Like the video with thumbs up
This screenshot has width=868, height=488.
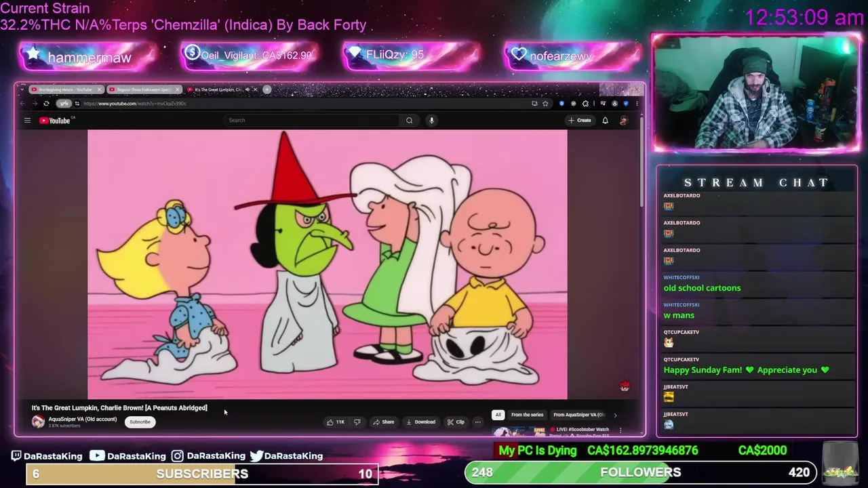336,422
